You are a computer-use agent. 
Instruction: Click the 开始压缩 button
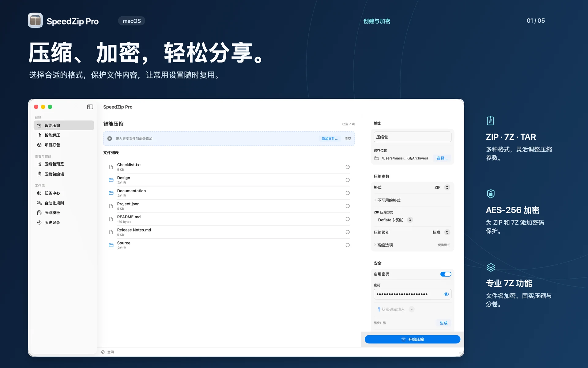pyautogui.click(x=412, y=339)
